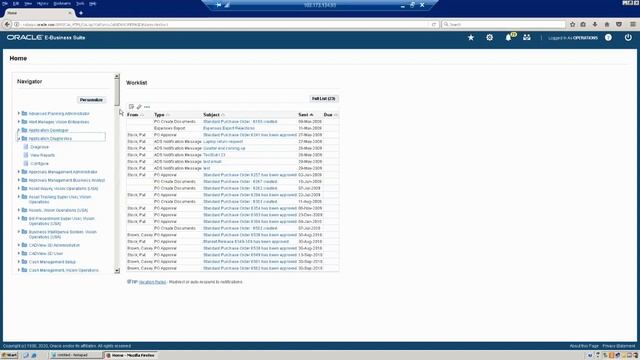Open the View Reports link in Navigator
Image resolution: width=640 pixels, height=360 pixels.
42,155
